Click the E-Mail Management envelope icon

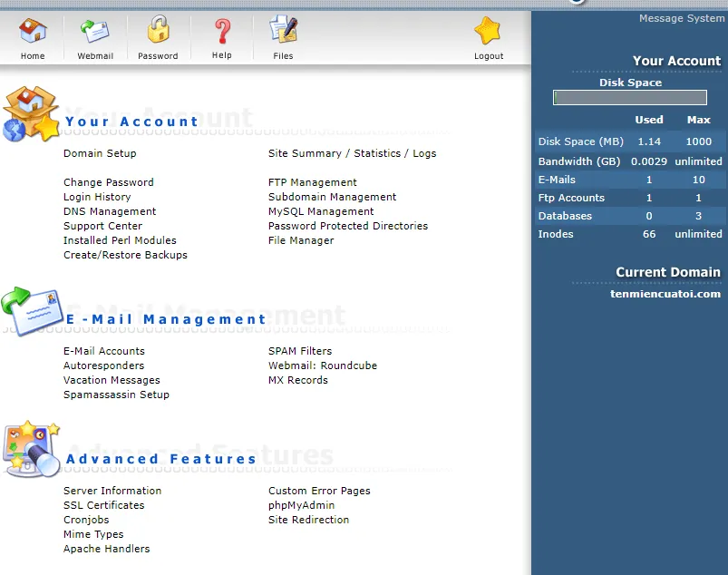(31, 311)
